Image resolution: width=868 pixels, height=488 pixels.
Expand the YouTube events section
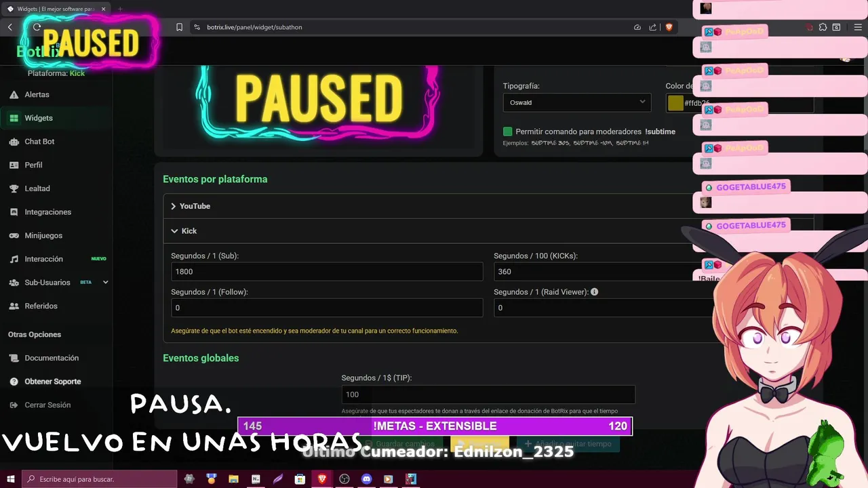pos(488,206)
